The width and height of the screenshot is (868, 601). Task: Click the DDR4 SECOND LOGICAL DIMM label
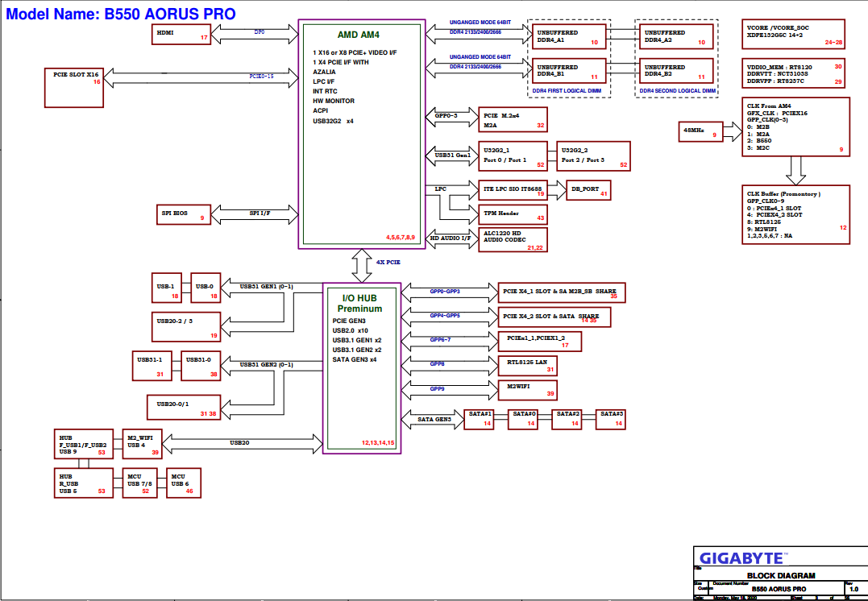pos(678,91)
